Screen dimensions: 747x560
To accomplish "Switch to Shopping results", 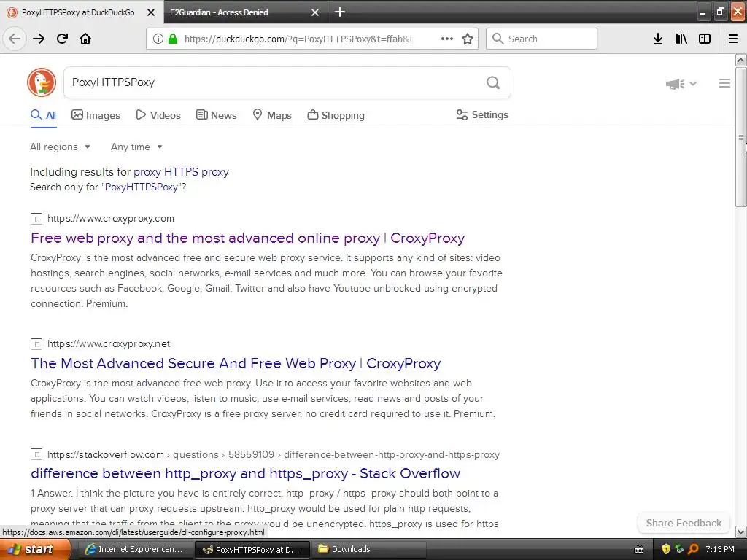I will (x=336, y=115).
